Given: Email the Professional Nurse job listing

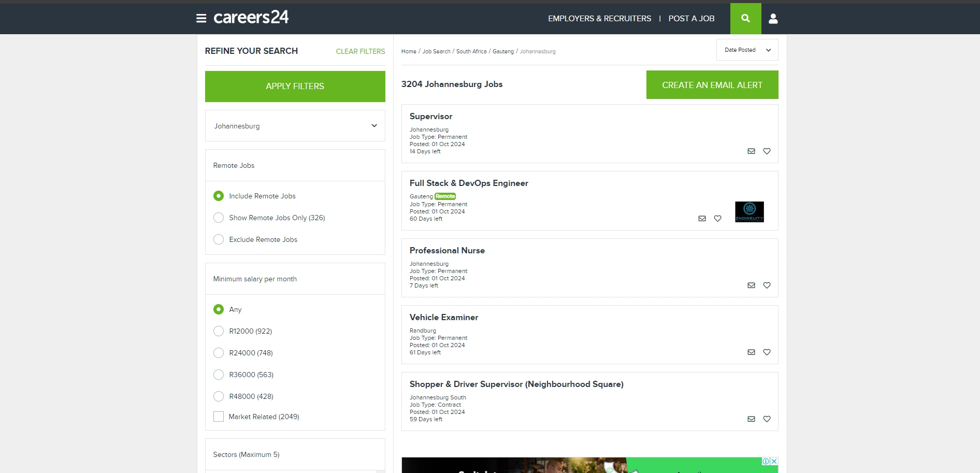Looking at the screenshot, I should pyautogui.click(x=751, y=285).
